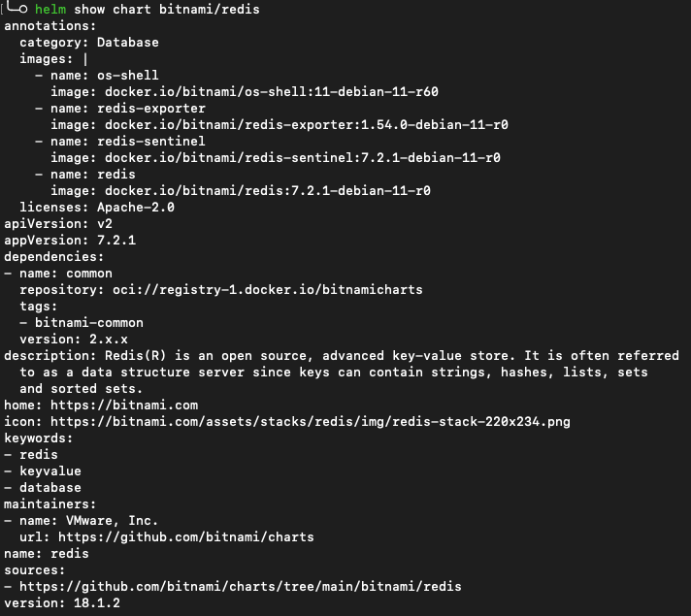Click the github.com/bitnami/charts maintainer URL
This screenshot has height=616, width=691.
click(x=185, y=537)
